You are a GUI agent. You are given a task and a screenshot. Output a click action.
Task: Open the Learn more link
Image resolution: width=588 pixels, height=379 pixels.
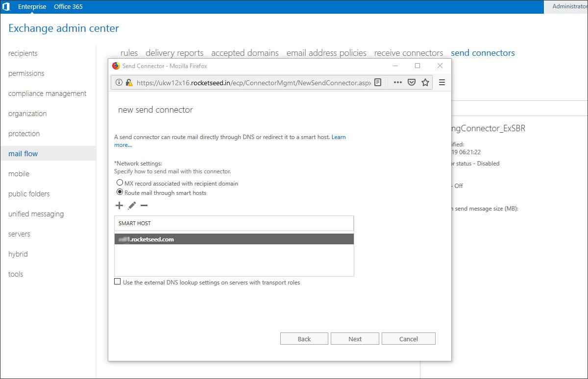tap(339, 137)
